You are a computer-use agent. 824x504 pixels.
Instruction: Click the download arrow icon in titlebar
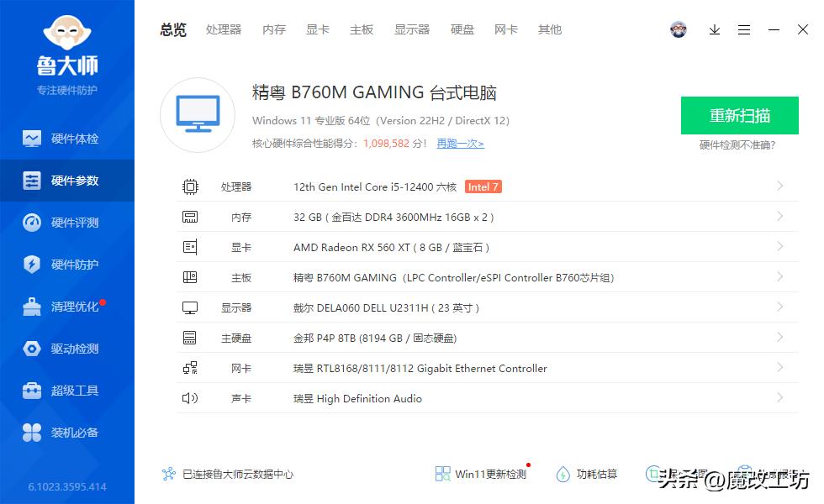coord(715,29)
